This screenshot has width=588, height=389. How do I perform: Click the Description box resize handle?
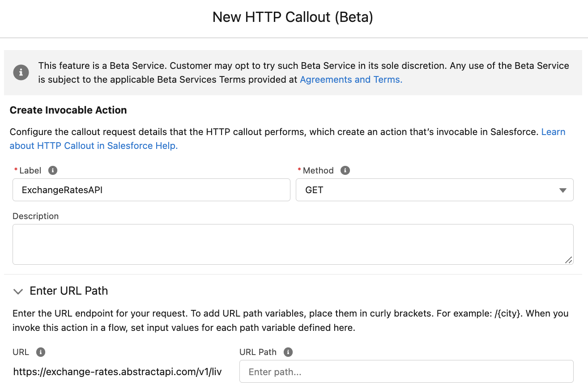tap(569, 259)
